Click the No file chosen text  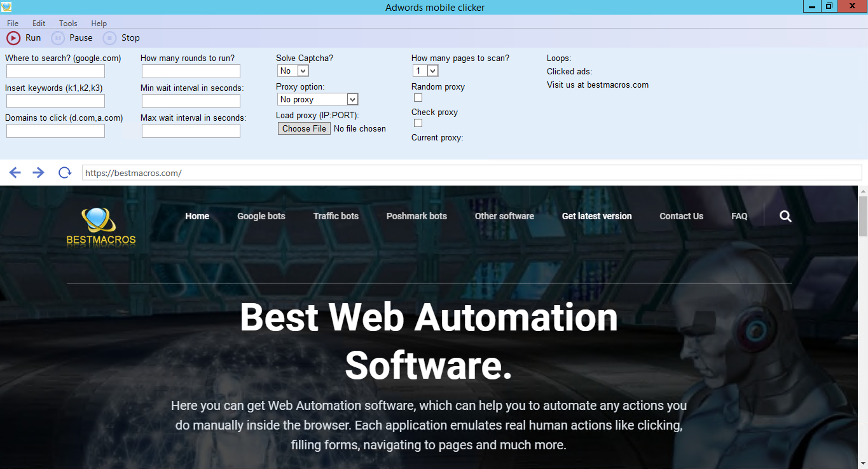click(360, 128)
